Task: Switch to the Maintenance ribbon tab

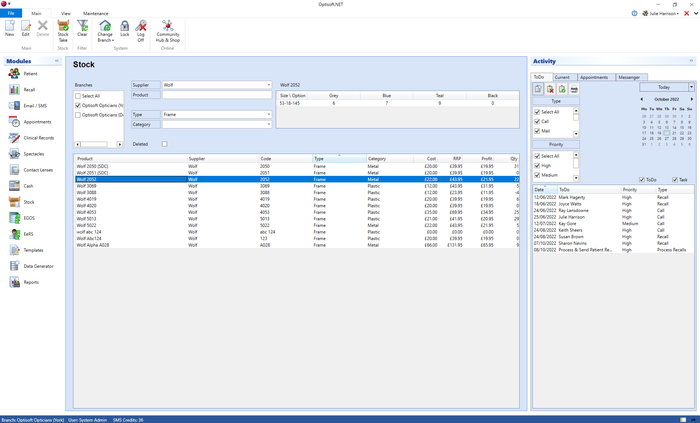Action: [x=96, y=13]
